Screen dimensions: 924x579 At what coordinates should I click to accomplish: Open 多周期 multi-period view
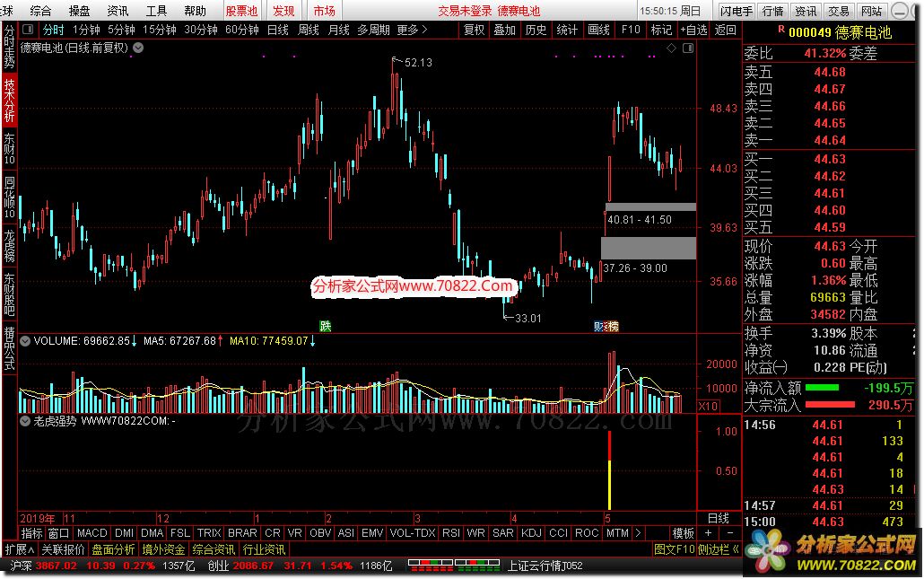pos(373,30)
